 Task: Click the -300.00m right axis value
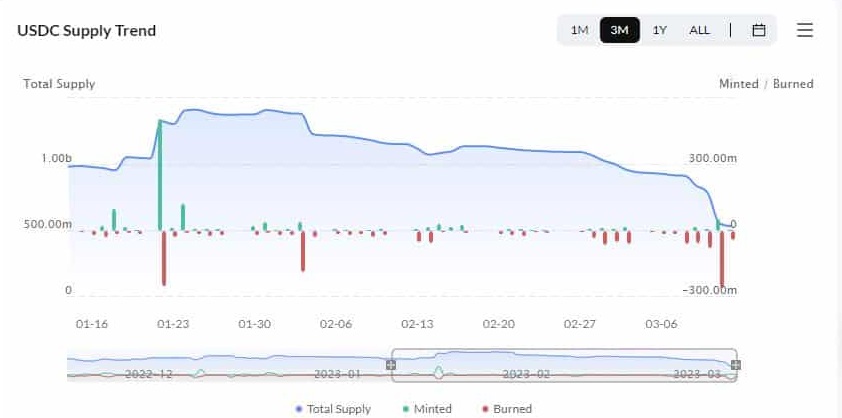point(710,290)
